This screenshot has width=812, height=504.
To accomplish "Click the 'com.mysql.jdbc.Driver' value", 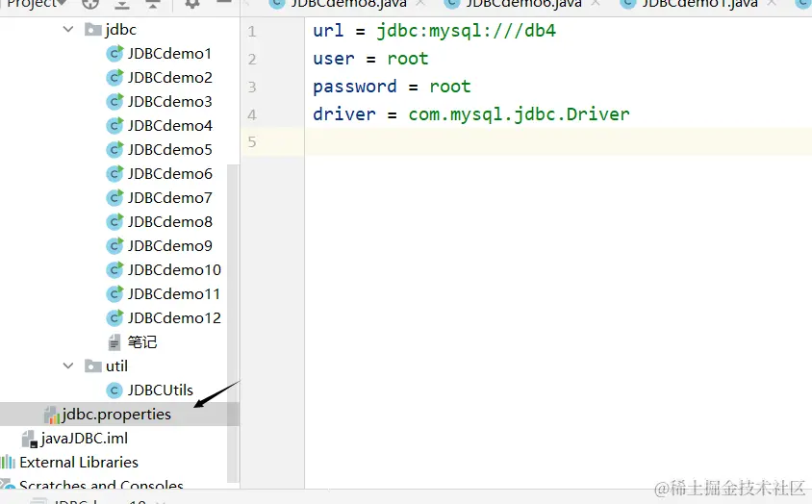I will click(x=519, y=113).
